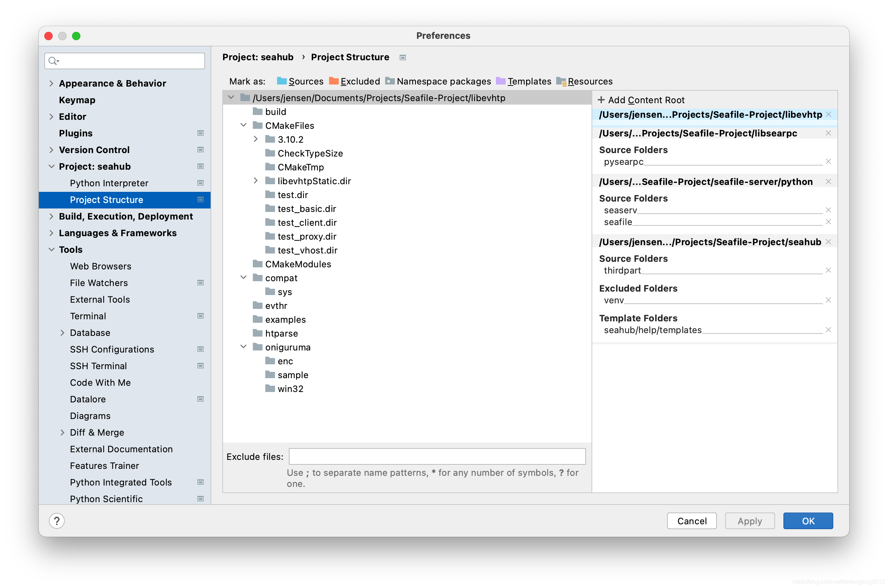The image size is (888, 588).
Task: Collapse the libevhtp root folder tree
Action: coord(231,98)
